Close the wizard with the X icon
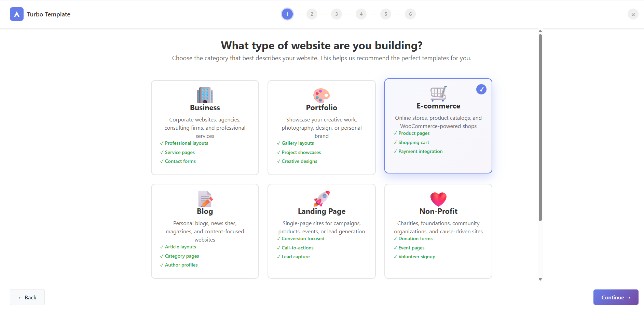This screenshot has width=644, height=311. [633, 14]
